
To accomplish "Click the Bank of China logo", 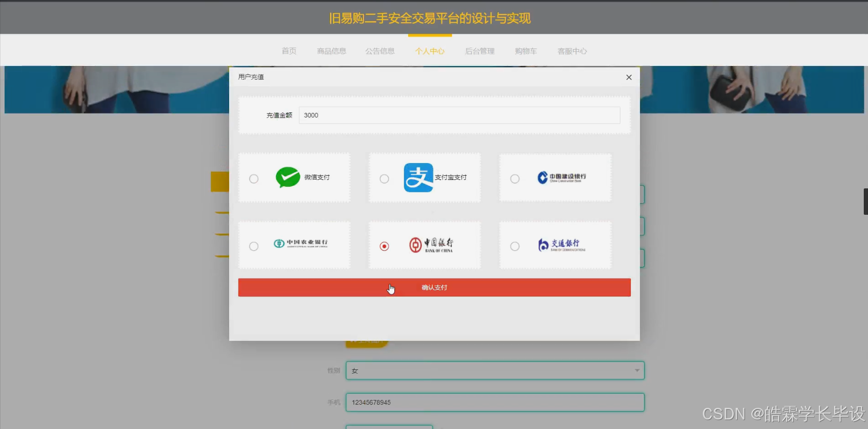I will click(431, 245).
